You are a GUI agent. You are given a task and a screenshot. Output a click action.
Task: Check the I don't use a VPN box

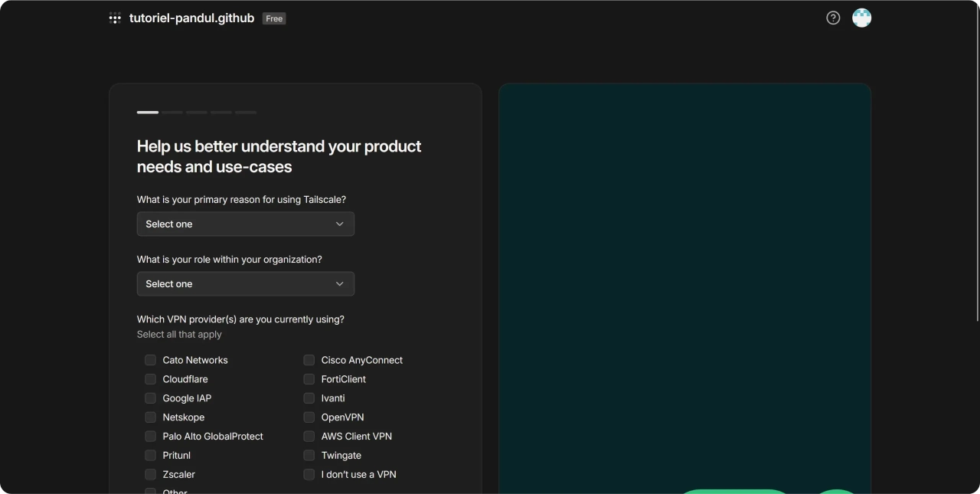click(309, 475)
